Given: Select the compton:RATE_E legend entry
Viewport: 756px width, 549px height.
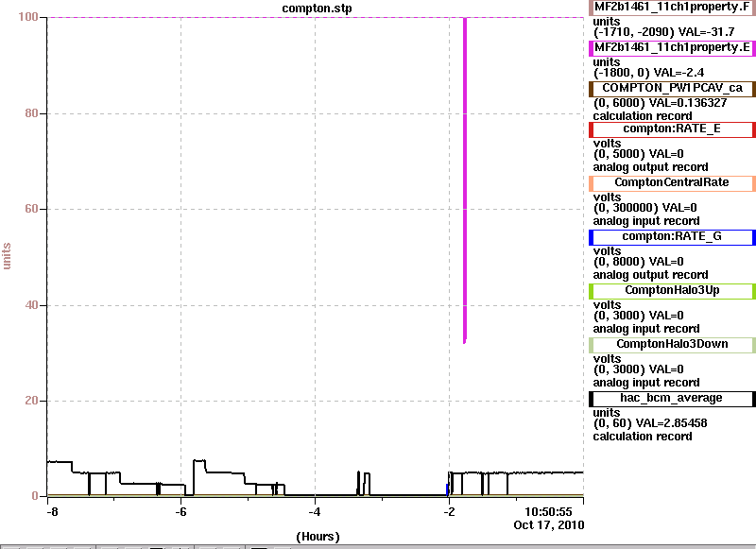Looking at the screenshot, I should [x=672, y=129].
